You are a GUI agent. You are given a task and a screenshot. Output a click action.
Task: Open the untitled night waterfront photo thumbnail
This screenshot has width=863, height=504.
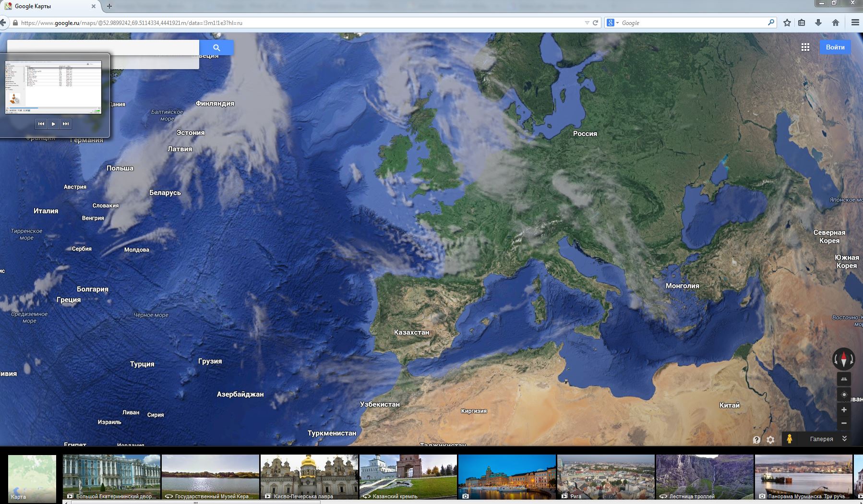(x=507, y=477)
